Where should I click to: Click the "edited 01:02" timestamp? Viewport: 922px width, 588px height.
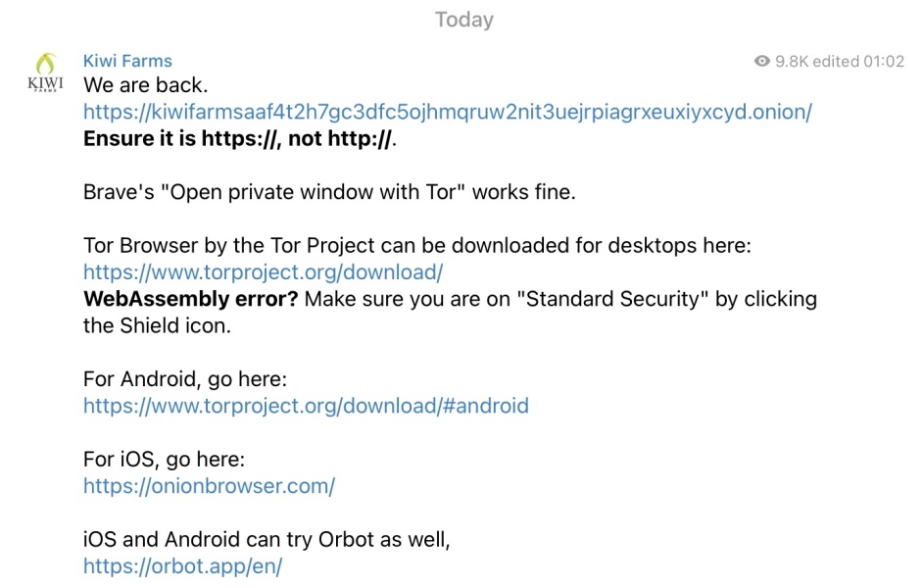pyautogui.click(x=860, y=61)
